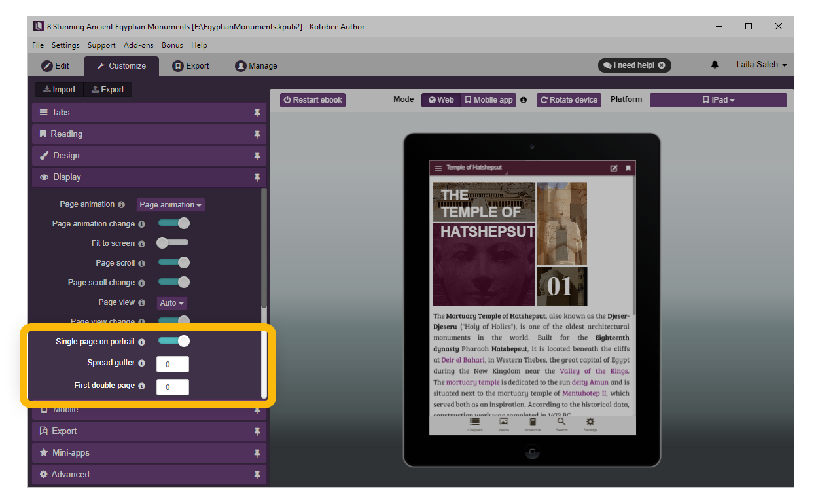Open notifications bell
The image size is (818, 504).
point(715,65)
